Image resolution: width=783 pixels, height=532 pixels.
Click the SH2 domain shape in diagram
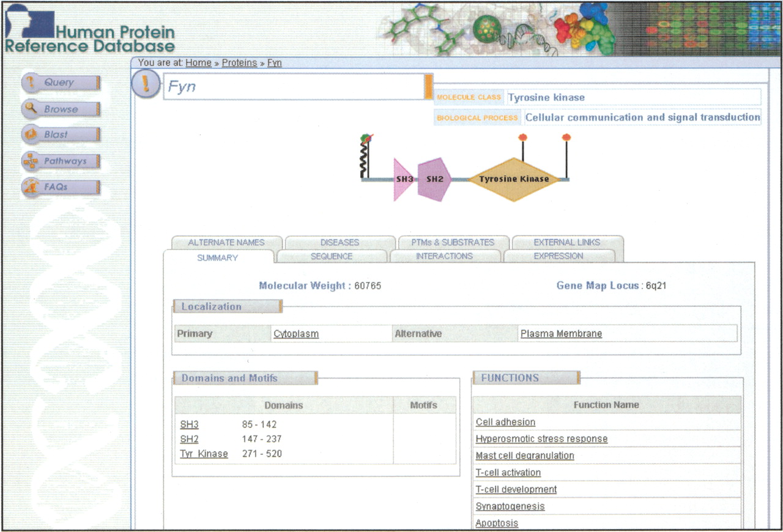tap(434, 179)
